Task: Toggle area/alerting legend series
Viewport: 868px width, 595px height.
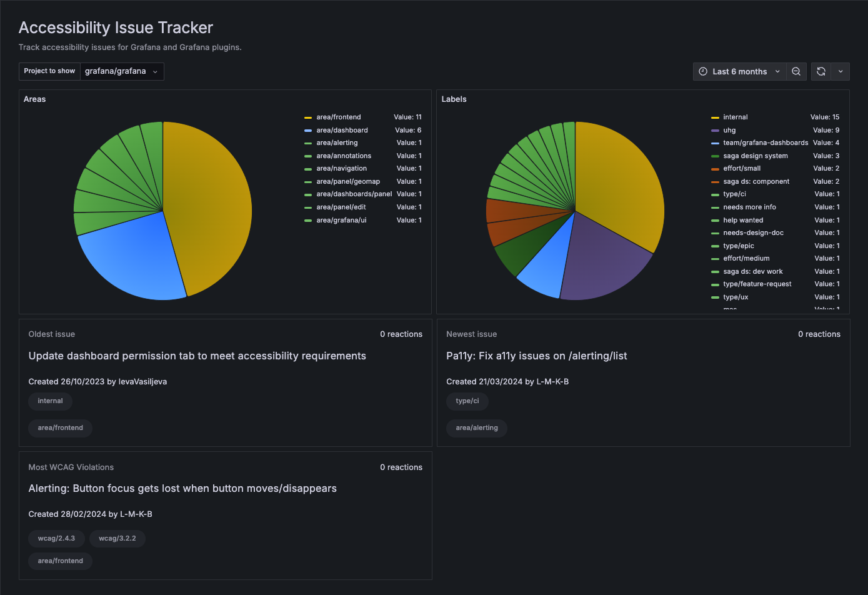Action: coord(337,143)
